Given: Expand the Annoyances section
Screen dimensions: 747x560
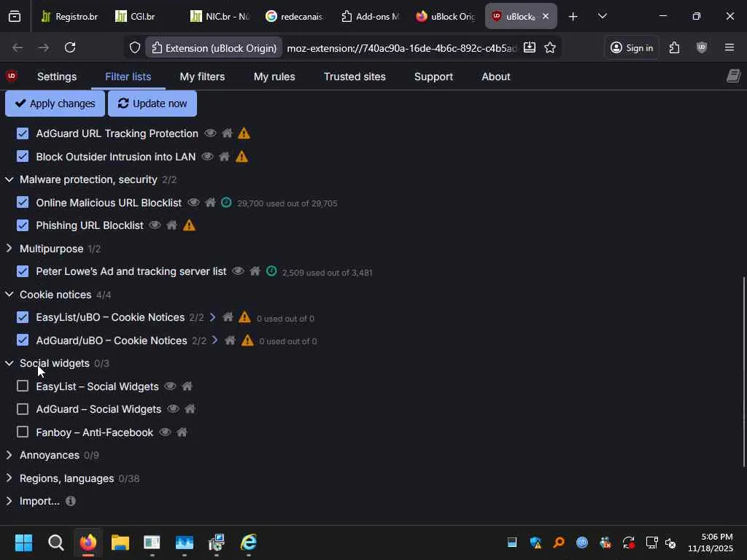Looking at the screenshot, I should (x=9, y=455).
